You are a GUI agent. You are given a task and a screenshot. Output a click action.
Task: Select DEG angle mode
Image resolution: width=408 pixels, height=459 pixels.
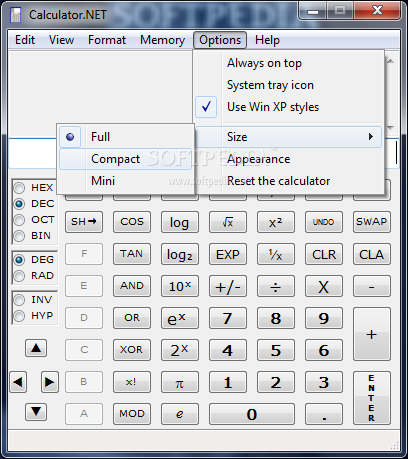click(x=33, y=260)
